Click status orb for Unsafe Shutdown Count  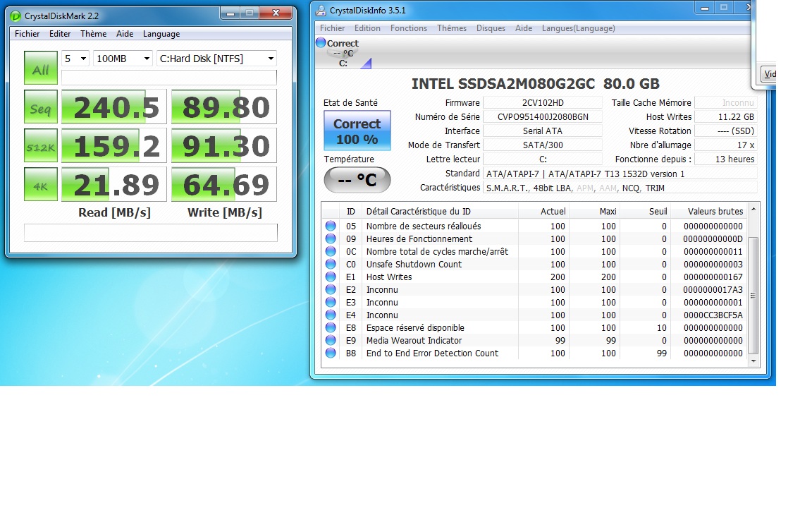point(331,265)
